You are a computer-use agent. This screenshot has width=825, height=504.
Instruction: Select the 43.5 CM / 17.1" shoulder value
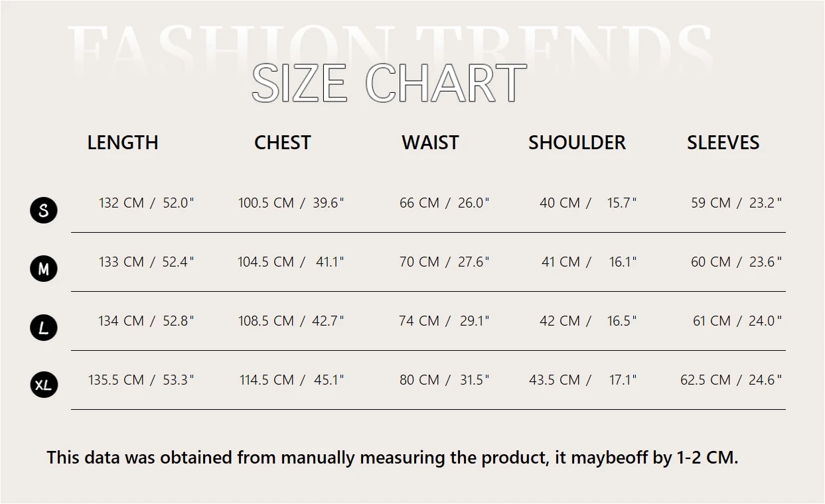[x=583, y=380]
